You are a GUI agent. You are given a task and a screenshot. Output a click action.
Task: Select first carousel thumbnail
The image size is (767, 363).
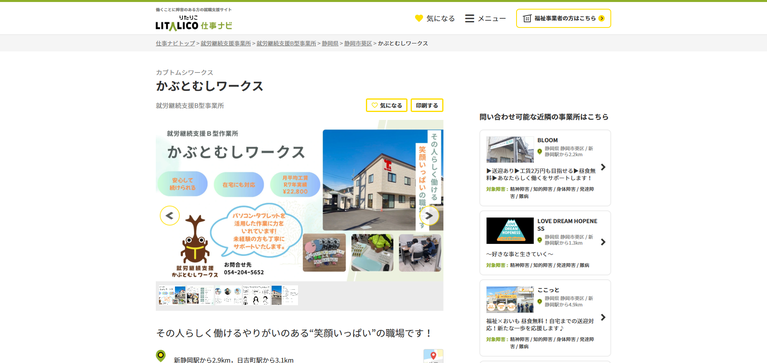point(172,295)
